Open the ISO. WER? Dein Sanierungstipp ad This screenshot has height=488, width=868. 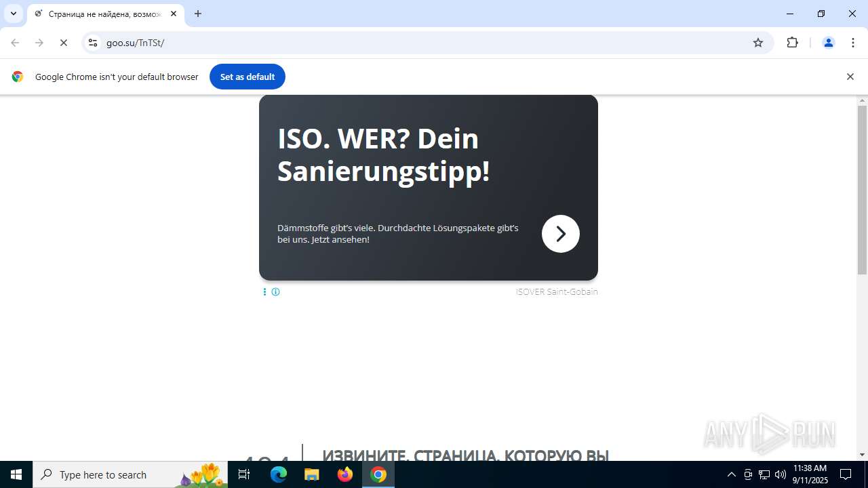coord(383,155)
